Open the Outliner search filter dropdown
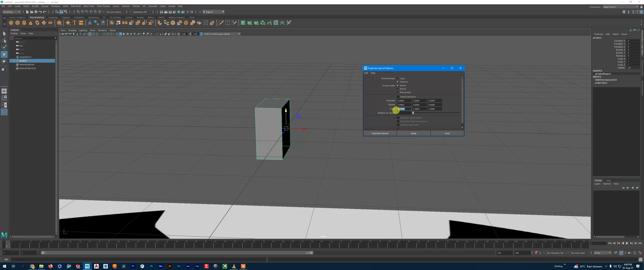 pyautogui.click(x=55, y=38)
